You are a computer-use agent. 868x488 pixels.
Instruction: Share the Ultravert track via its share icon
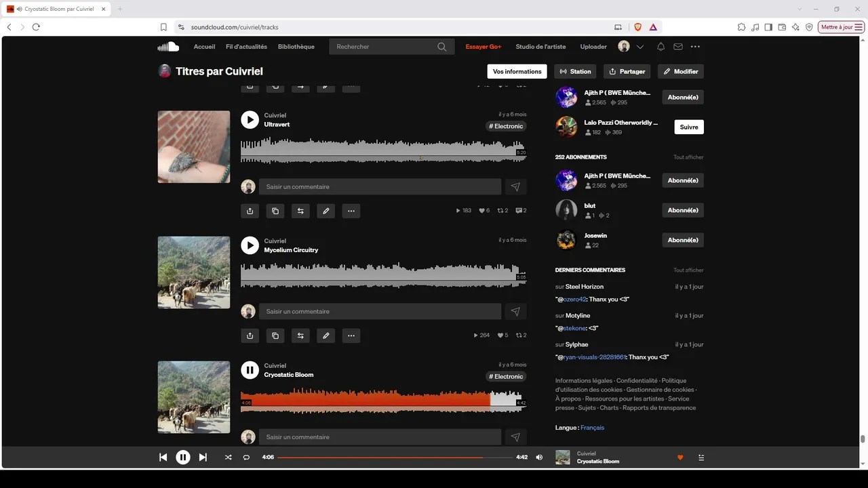pyautogui.click(x=250, y=211)
